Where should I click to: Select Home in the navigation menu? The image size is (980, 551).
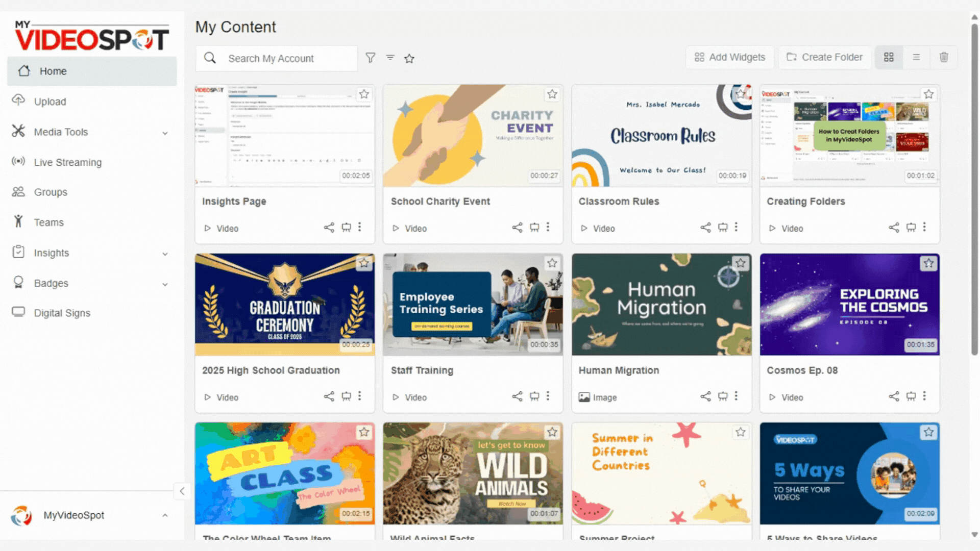coord(53,71)
